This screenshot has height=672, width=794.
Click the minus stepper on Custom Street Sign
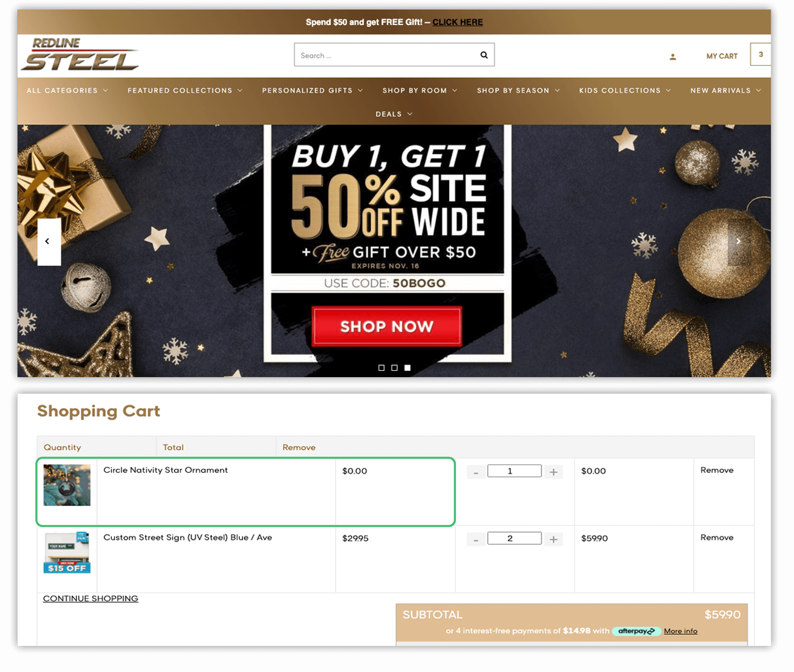point(475,537)
